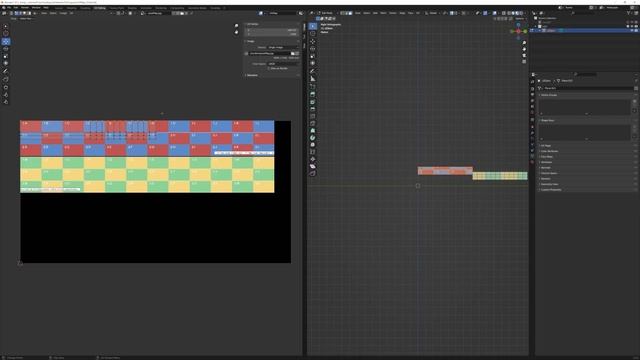Screen dimensions: 640x360
Task: Hide the selected object in outliner eye icon
Action: tap(632, 30)
